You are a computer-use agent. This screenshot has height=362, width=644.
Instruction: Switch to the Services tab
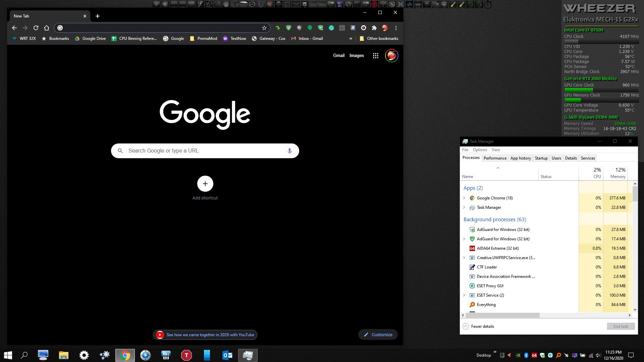pyautogui.click(x=588, y=158)
